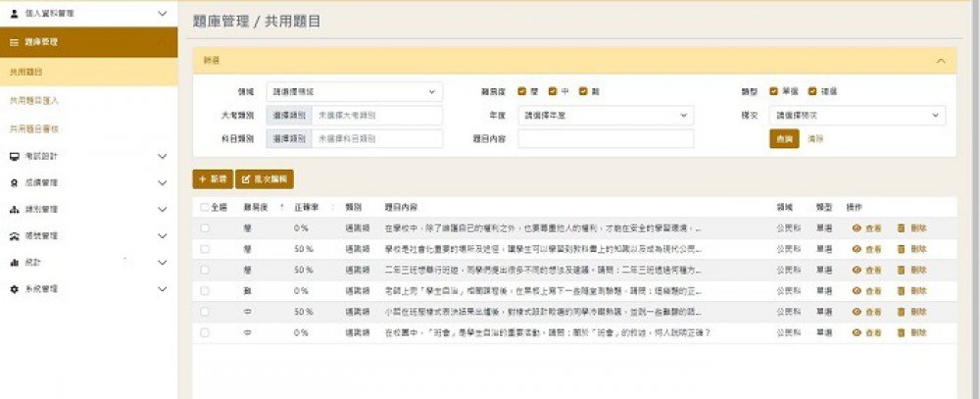Click the trash icon (刪除) in first row

tap(901, 228)
